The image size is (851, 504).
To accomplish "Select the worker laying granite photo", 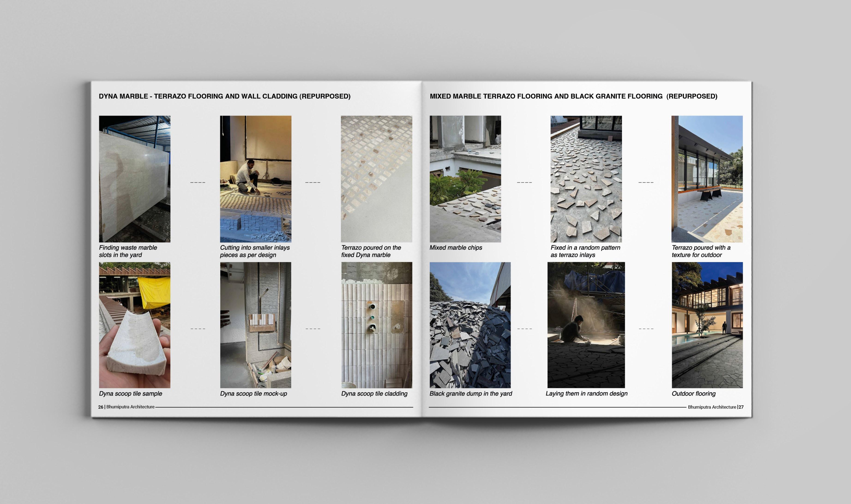I will point(586,325).
